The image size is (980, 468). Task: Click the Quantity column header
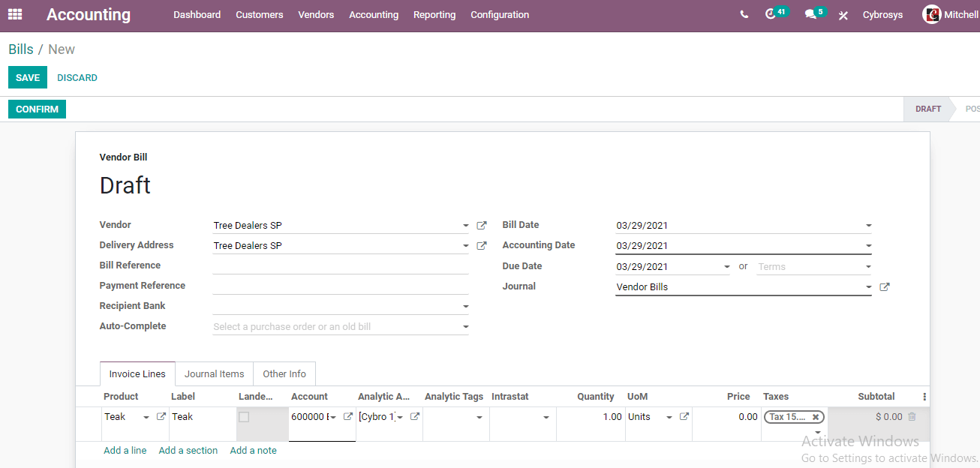596,397
